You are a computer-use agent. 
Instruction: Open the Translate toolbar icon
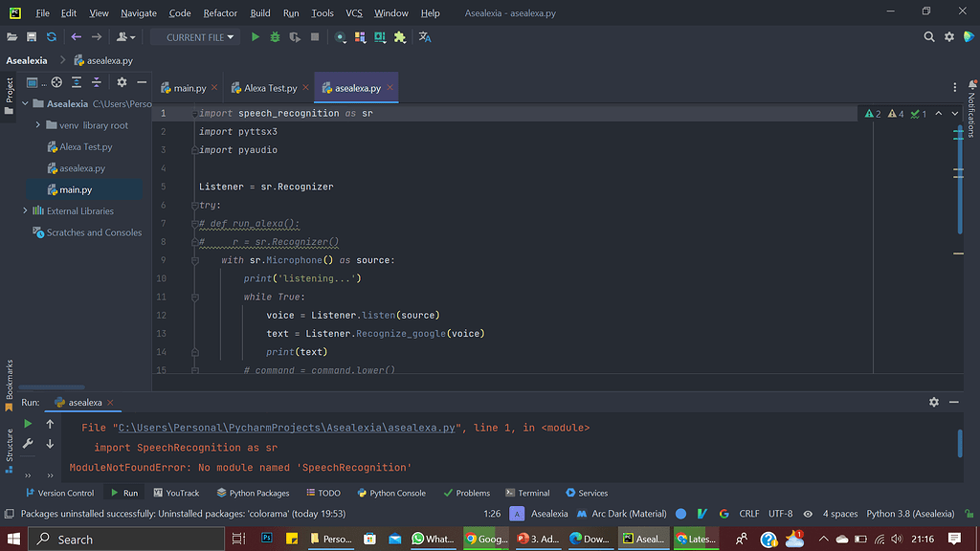425,37
